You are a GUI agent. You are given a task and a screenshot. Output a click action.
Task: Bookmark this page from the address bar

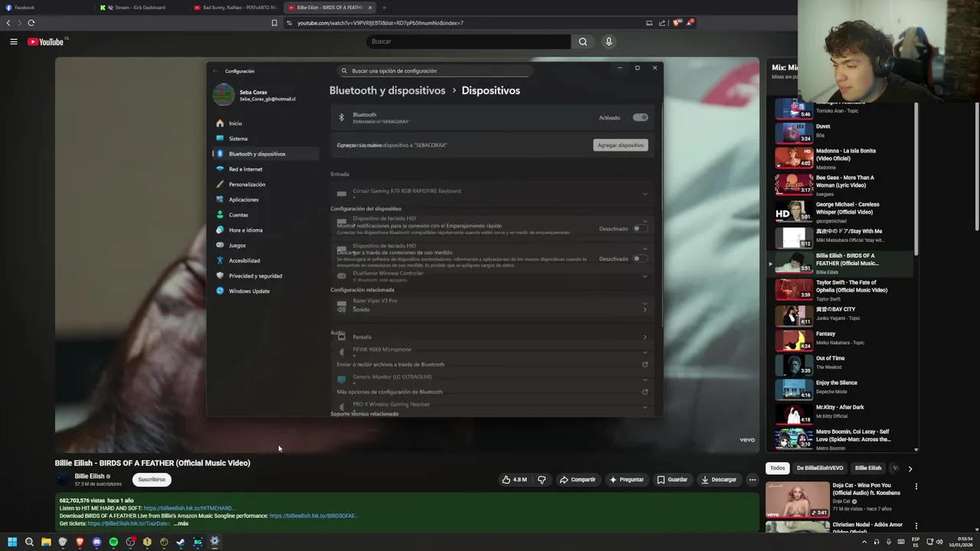point(274,23)
